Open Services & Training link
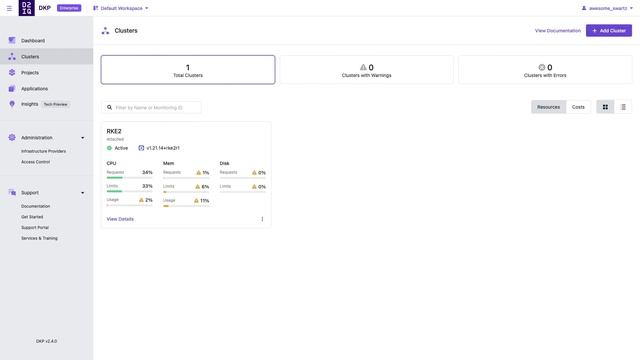 [x=39, y=238]
